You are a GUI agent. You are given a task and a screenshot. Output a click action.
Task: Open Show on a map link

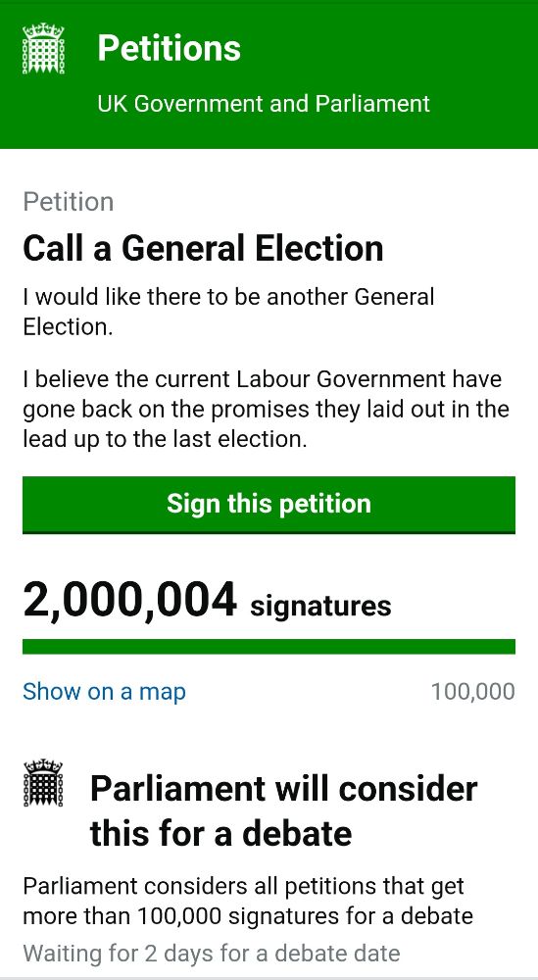point(104,692)
